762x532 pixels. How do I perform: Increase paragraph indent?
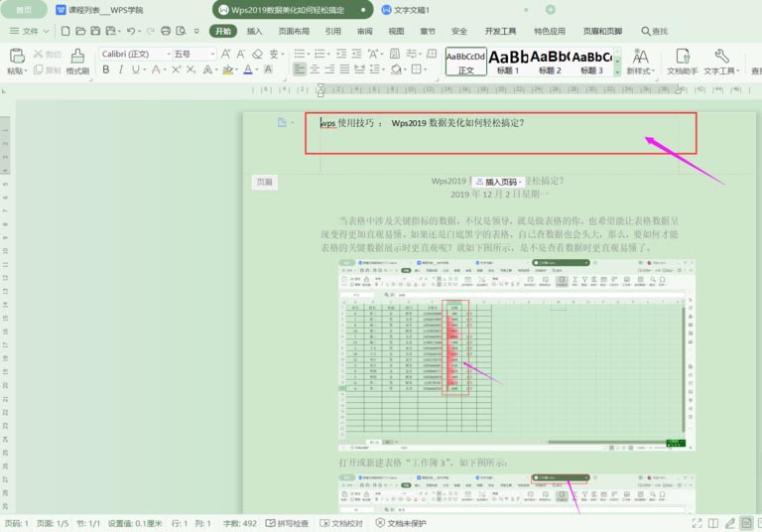357,54
